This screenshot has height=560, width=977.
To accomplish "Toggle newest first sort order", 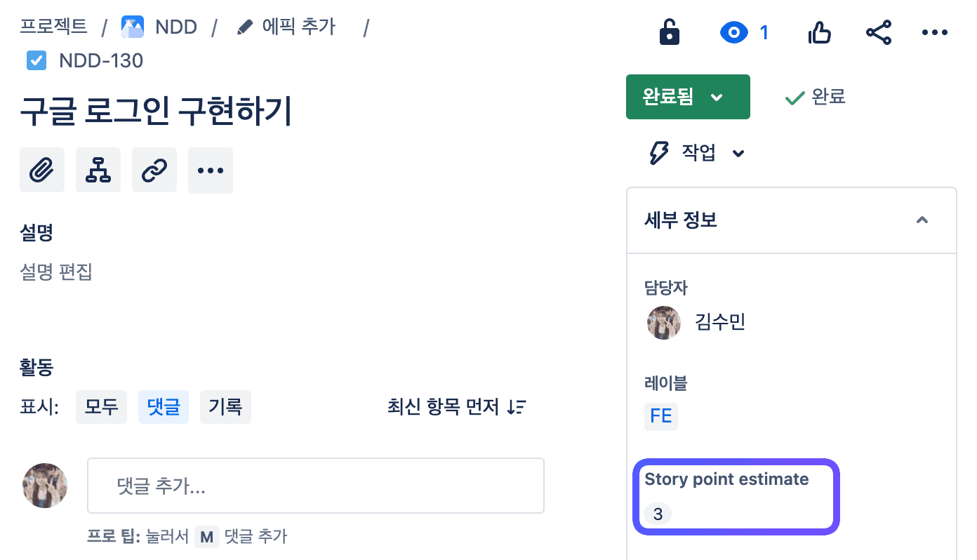I will click(457, 407).
